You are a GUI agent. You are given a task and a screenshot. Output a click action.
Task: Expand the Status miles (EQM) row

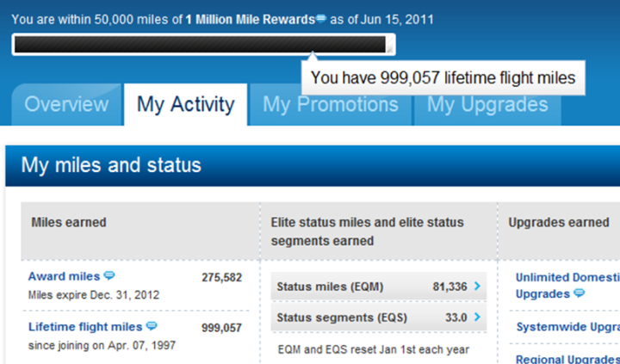pyautogui.click(x=378, y=287)
